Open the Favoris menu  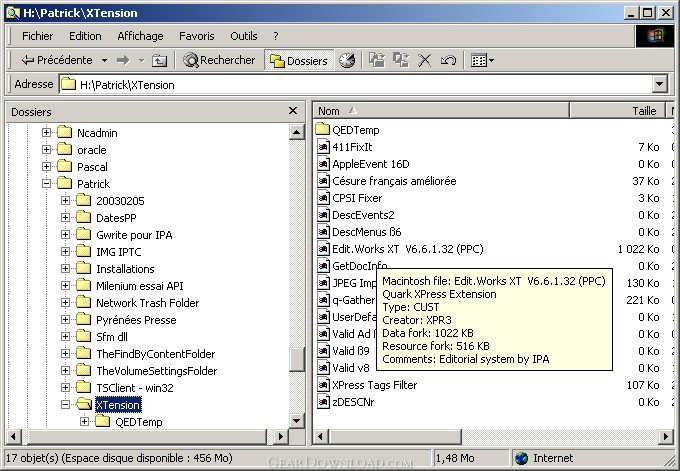196,36
